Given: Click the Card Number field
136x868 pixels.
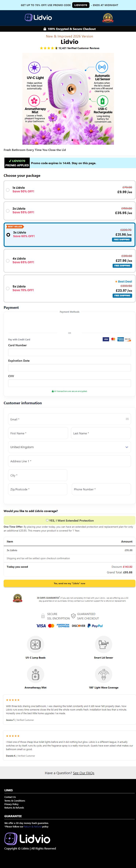Looking at the screenshot, I should point(70,352).
